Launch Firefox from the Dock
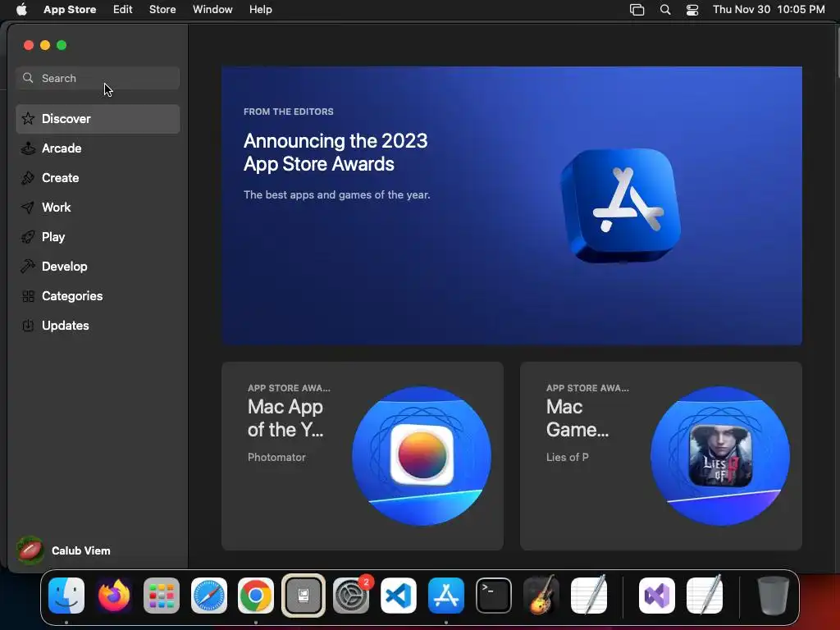Image resolution: width=840 pixels, height=630 pixels. pyautogui.click(x=114, y=596)
